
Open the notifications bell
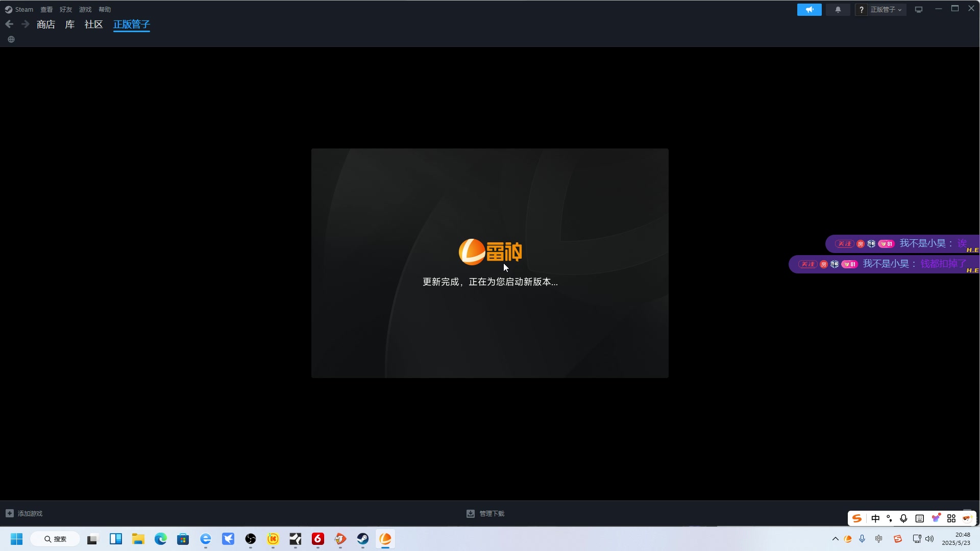coord(838,10)
